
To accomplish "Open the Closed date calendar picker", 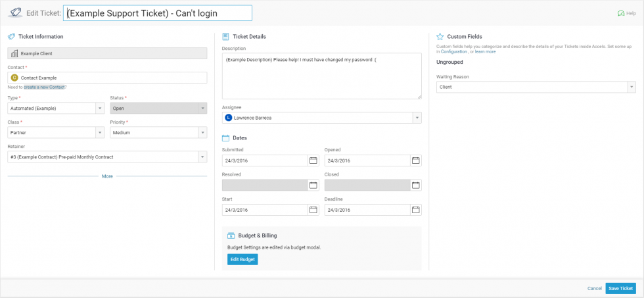I will pyautogui.click(x=415, y=186).
